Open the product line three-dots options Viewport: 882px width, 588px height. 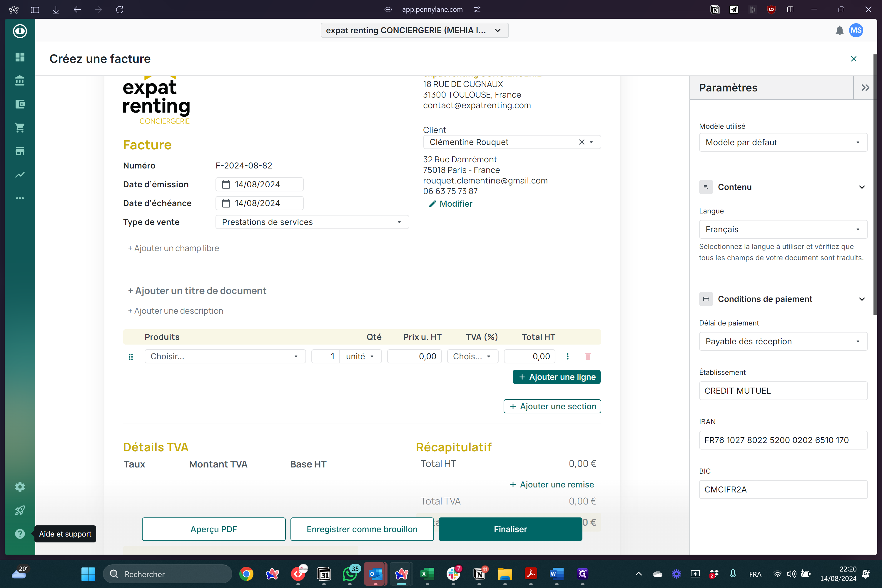[567, 356]
